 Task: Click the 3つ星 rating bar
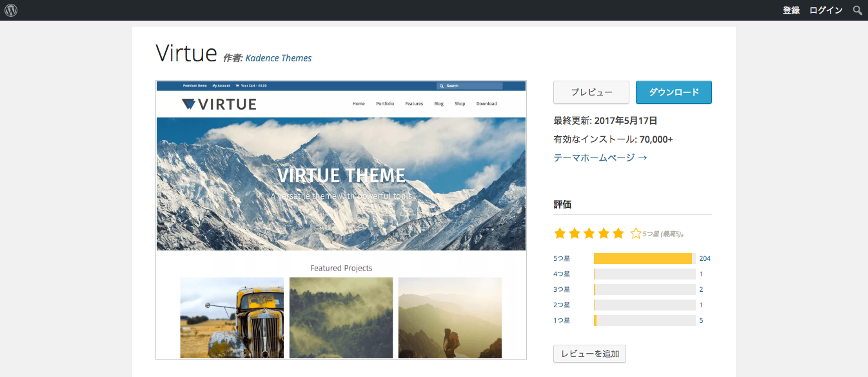644,289
